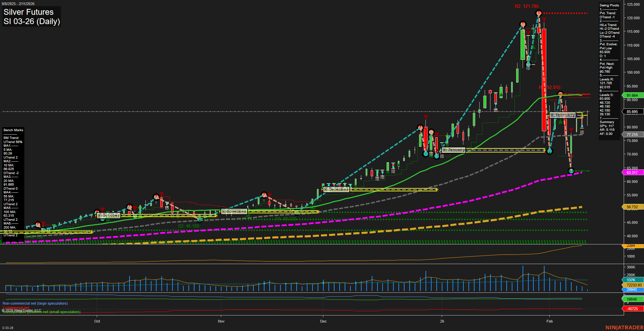Select the gray 77.215 moving average marker
The width and height of the screenshot is (644, 331).
632,135
